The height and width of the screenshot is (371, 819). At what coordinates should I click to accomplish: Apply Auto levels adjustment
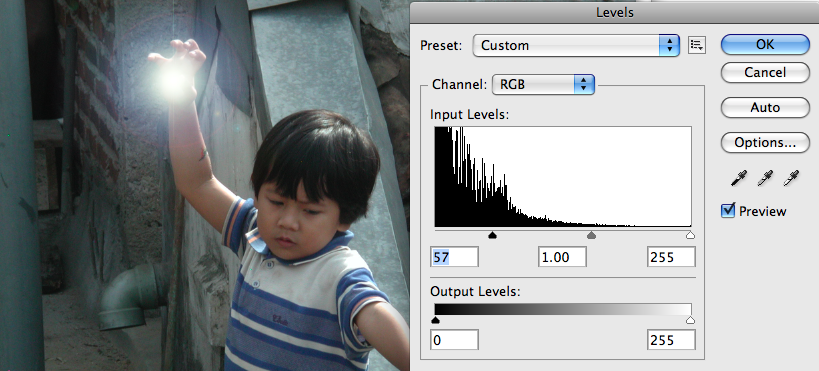pos(765,108)
